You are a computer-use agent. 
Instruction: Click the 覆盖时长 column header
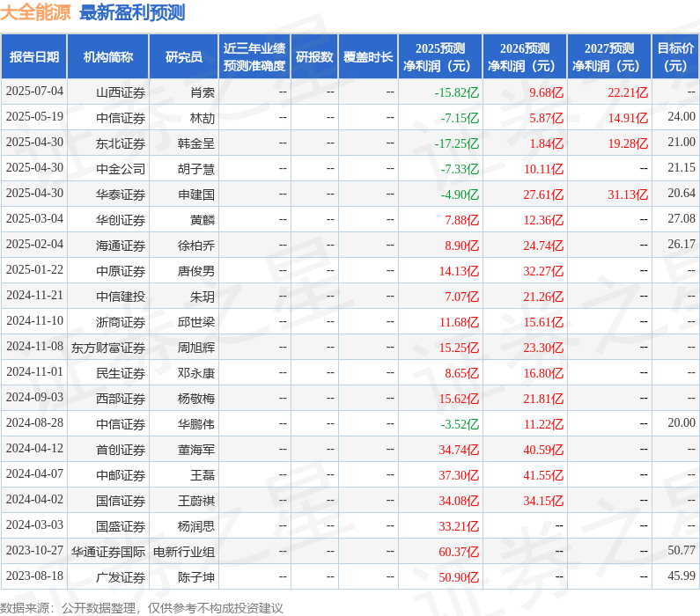[368, 56]
